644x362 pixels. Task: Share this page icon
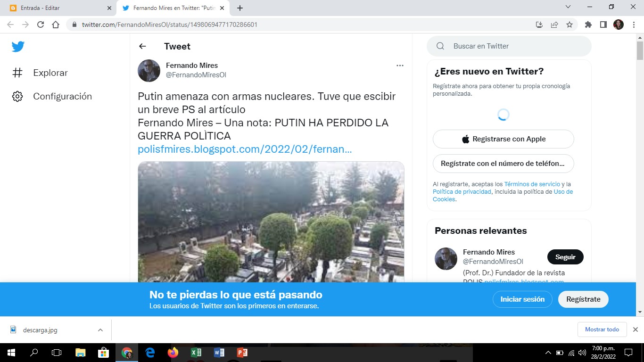[x=554, y=25]
